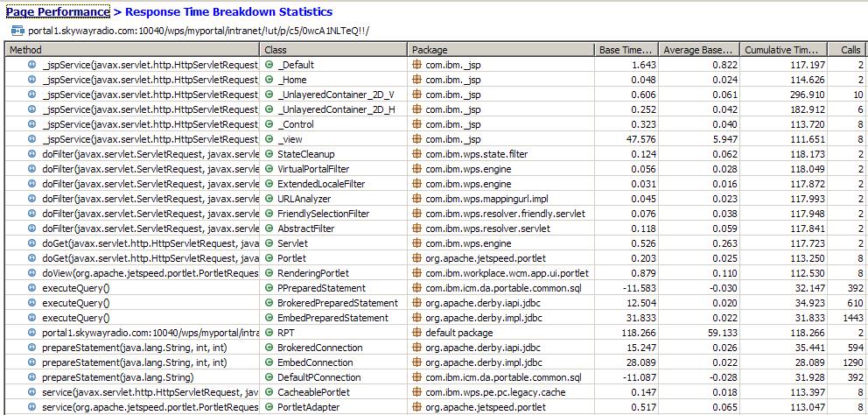
Task: Sort by the Average Base column header
Action: (699, 50)
